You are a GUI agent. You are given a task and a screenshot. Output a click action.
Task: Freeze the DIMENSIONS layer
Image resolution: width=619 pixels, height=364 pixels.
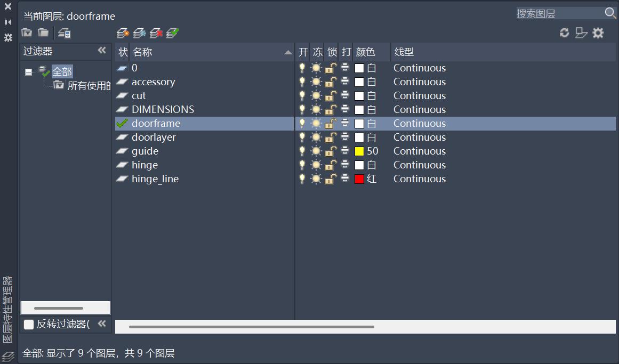[x=316, y=109]
